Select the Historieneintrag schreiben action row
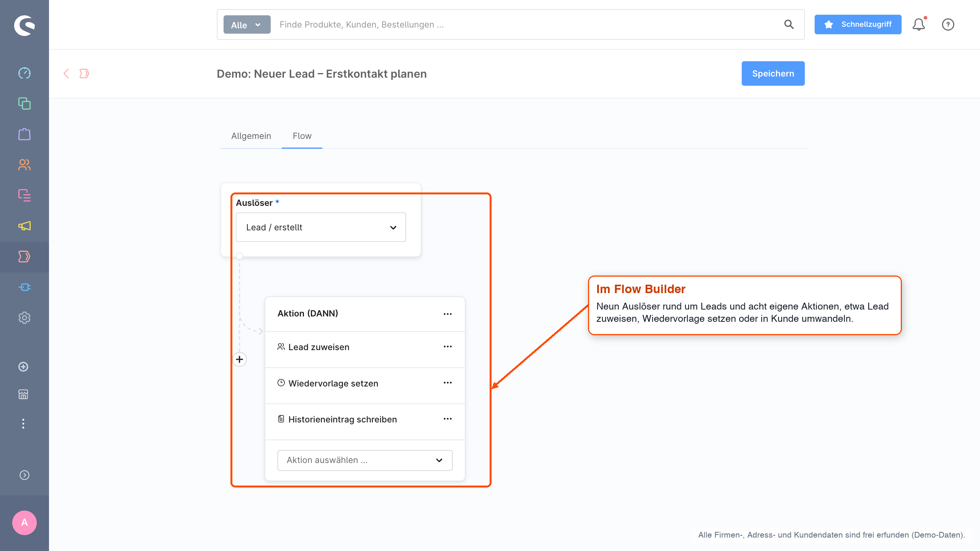980x551 pixels. (x=365, y=422)
